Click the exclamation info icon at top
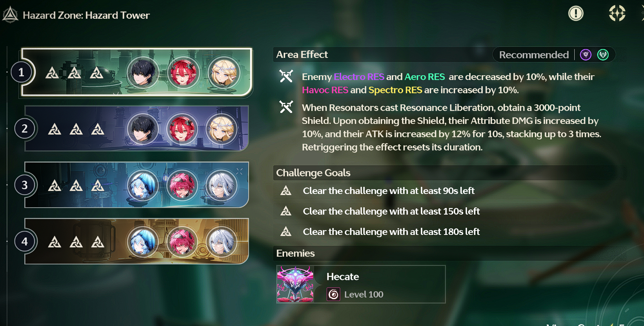 [575, 14]
